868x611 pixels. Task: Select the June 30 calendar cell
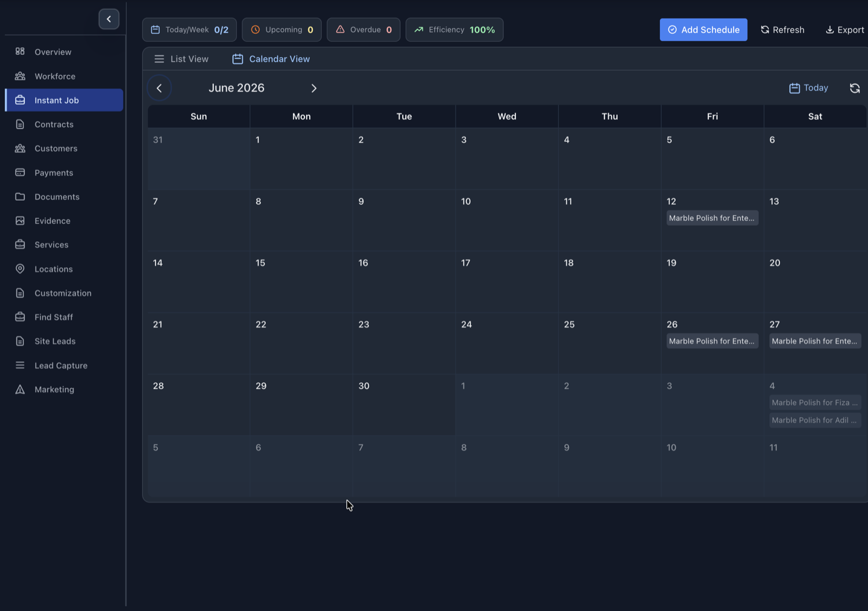click(x=404, y=405)
